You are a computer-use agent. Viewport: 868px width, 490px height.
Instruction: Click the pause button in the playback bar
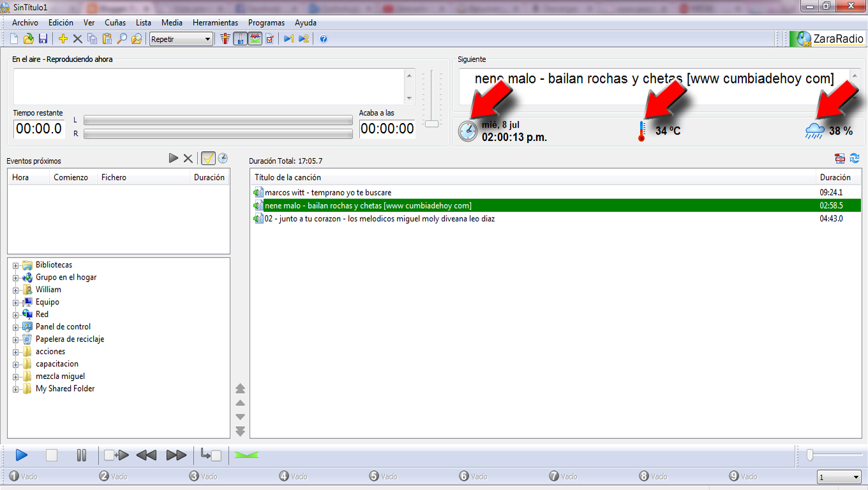[82, 456]
